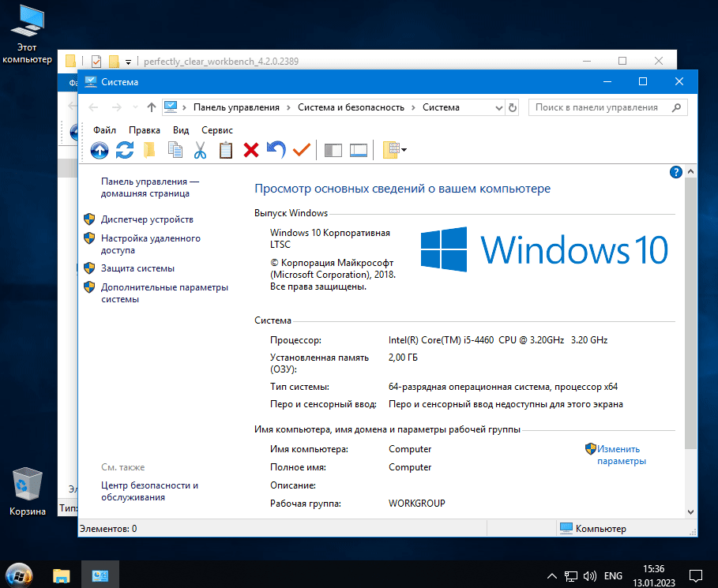Open Панель управления — домашняя страница link

(x=150, y=188)
